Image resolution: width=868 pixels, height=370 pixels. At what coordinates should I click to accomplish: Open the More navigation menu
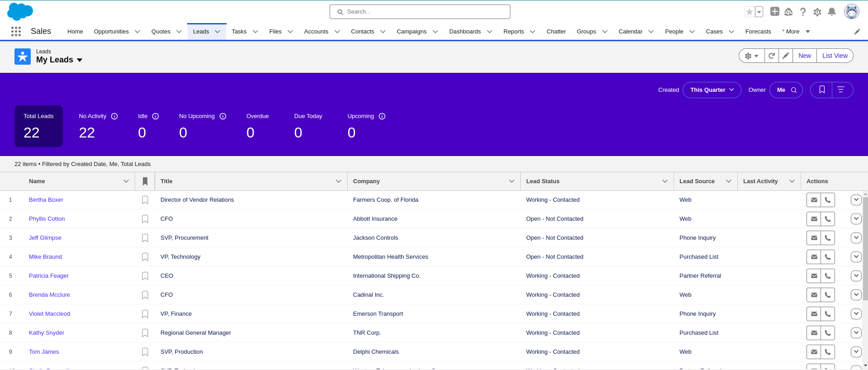click(796, 32)
